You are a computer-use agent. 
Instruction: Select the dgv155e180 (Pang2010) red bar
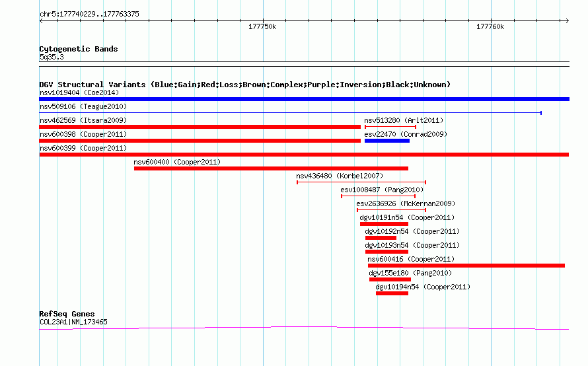click(x=390, y=279)
